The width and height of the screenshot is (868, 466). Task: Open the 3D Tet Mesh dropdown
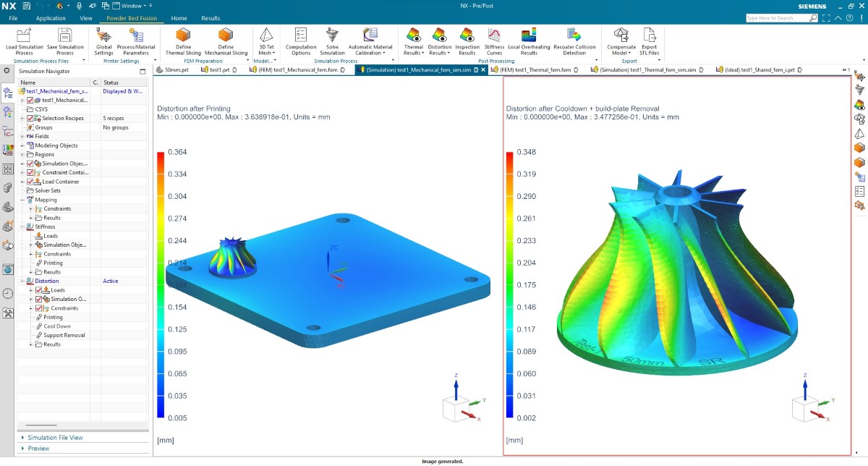(x=266, y=53)
